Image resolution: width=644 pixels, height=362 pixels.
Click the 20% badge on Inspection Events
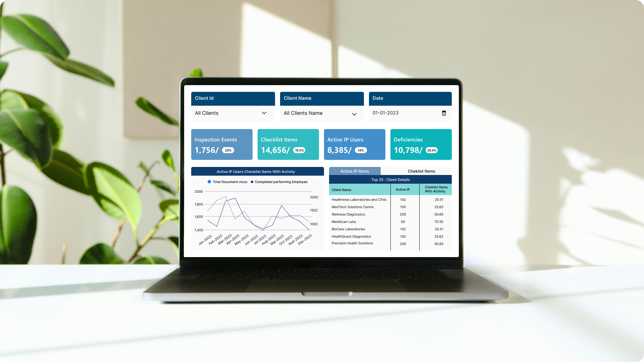tap(228, 150)
